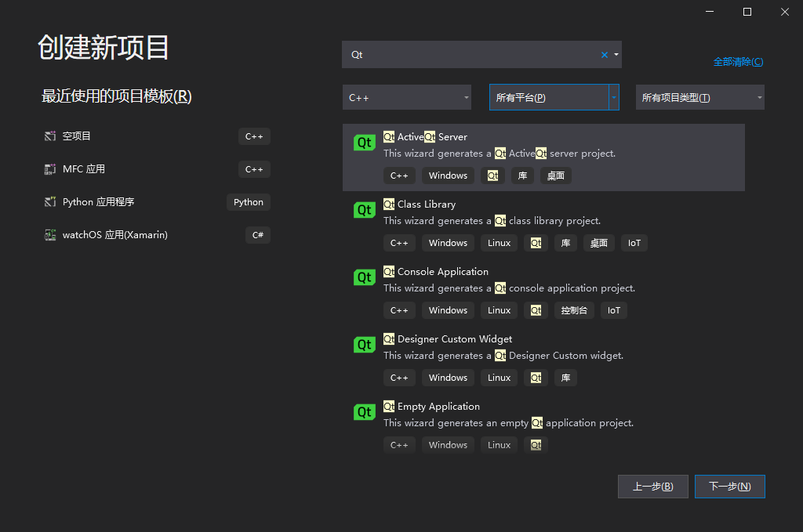Click the Python tag next to Python 应用程序
Viewport: 803px width, 532px height.
(x=249, y=202)
